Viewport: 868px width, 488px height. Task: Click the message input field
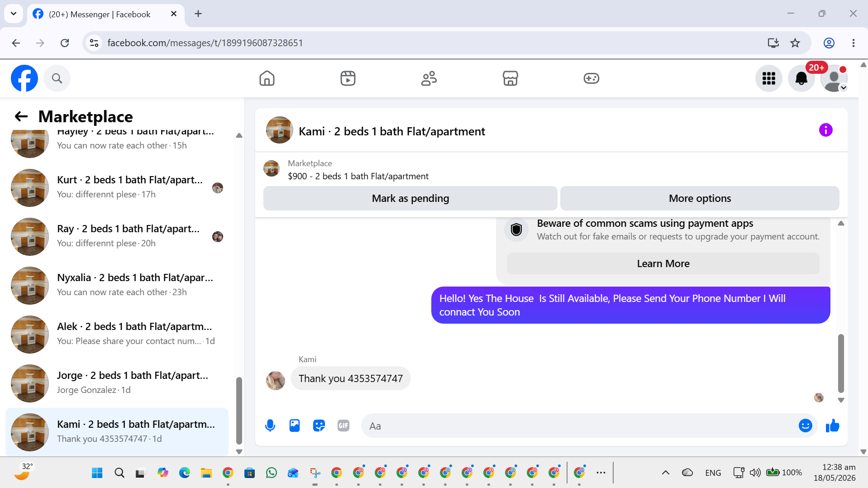pos(579,426)
